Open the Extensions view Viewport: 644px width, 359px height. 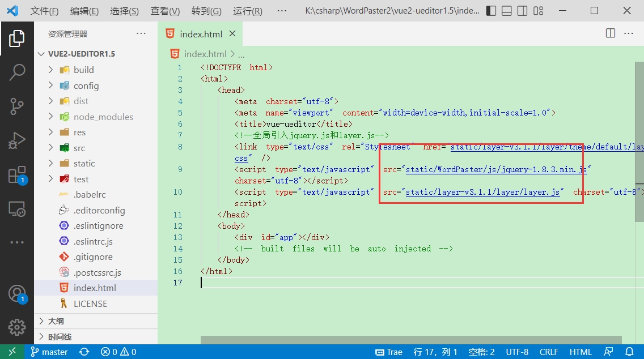(x=17, y=175)
